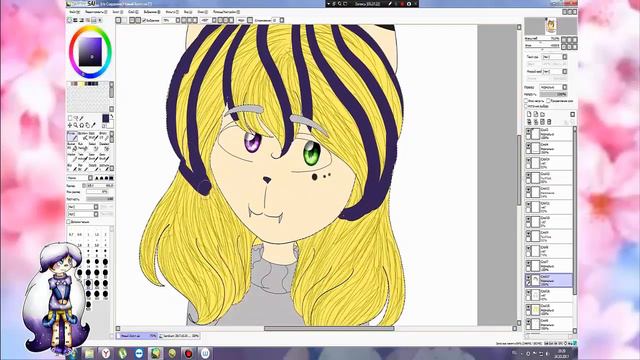Click the navigator thumbnail preview
640x360 pixels.
coord(551,26)
